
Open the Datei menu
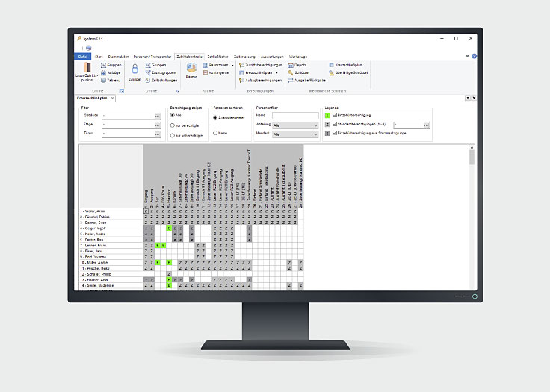[x=83, y=57]
